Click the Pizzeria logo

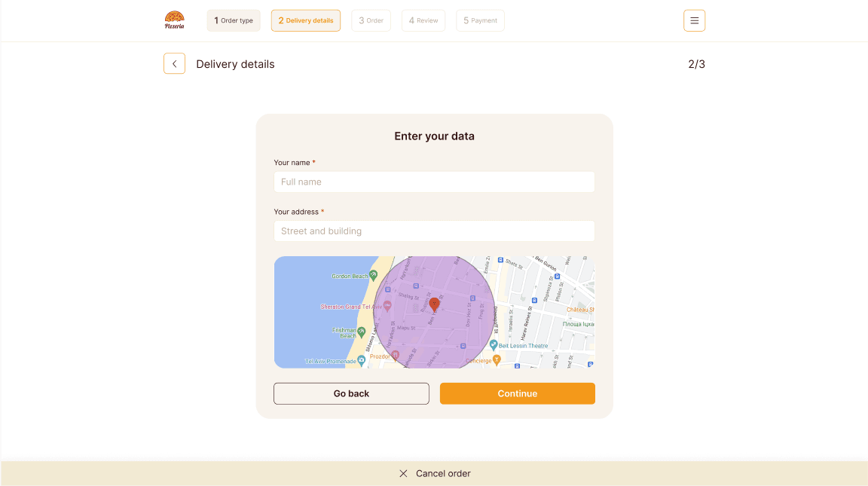[x=174, y=20]
